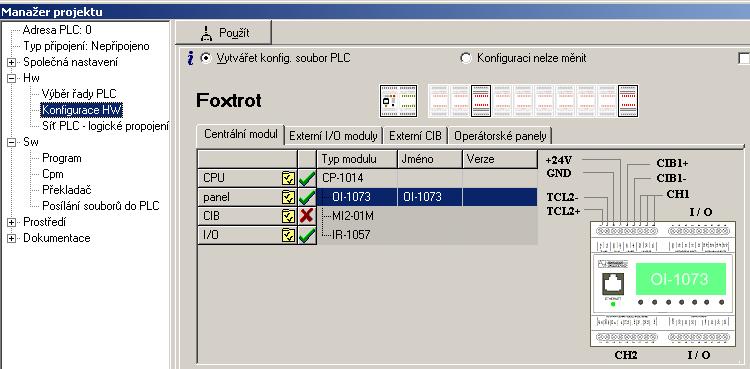Toggle the red cross for CIB
750x369 pixels.
click(x=307, y=216)
